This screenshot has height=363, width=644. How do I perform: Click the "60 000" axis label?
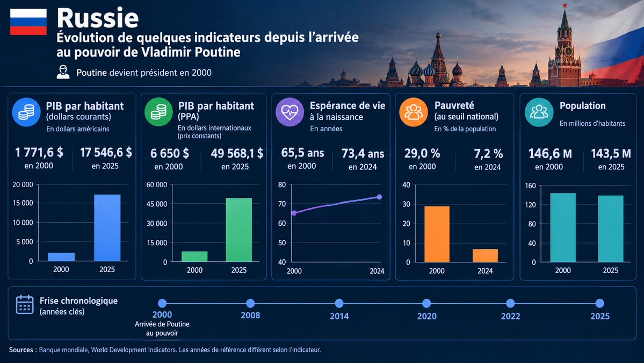(157, 184)
